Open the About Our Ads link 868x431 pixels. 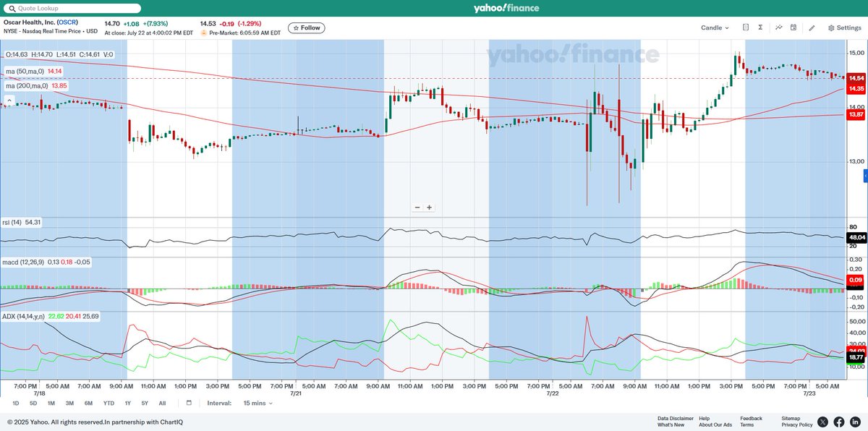715,424
